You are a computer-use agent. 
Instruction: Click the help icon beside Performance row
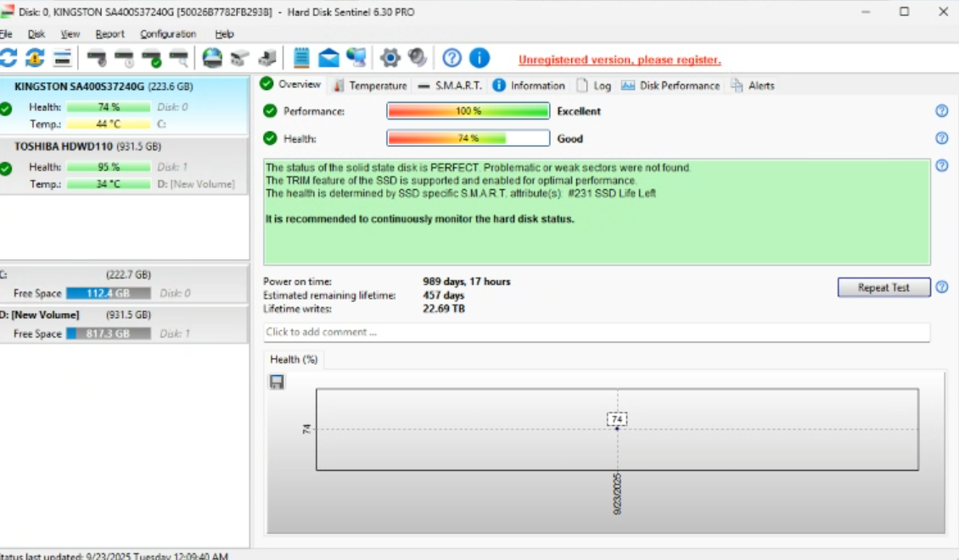click(942, 110)
